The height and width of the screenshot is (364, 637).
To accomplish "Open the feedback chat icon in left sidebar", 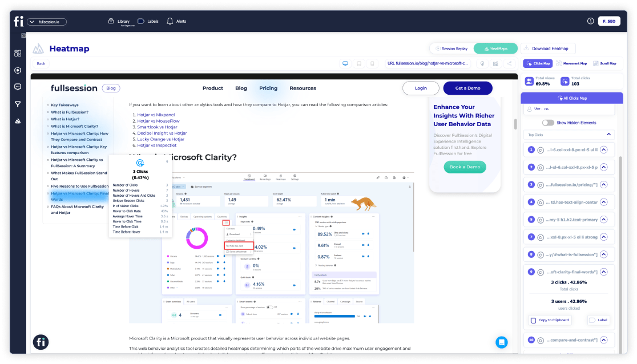I will tap(18, 87).
